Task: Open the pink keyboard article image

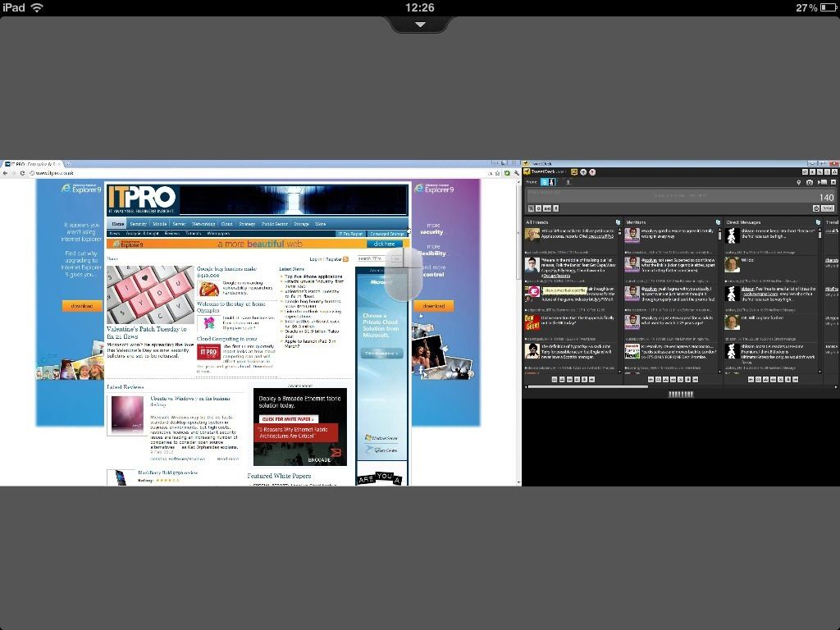Action: coord(150,294)
